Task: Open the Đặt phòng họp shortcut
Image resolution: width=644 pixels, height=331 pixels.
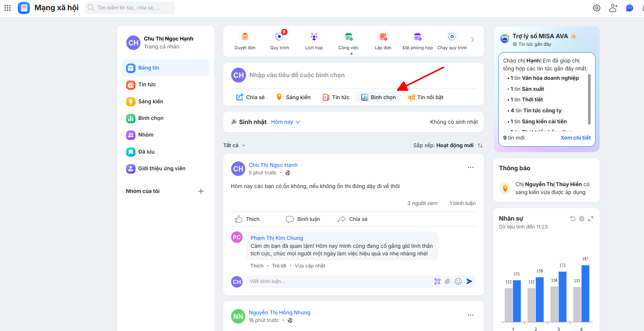Action: pyautogui.click(x=417, y=37)
